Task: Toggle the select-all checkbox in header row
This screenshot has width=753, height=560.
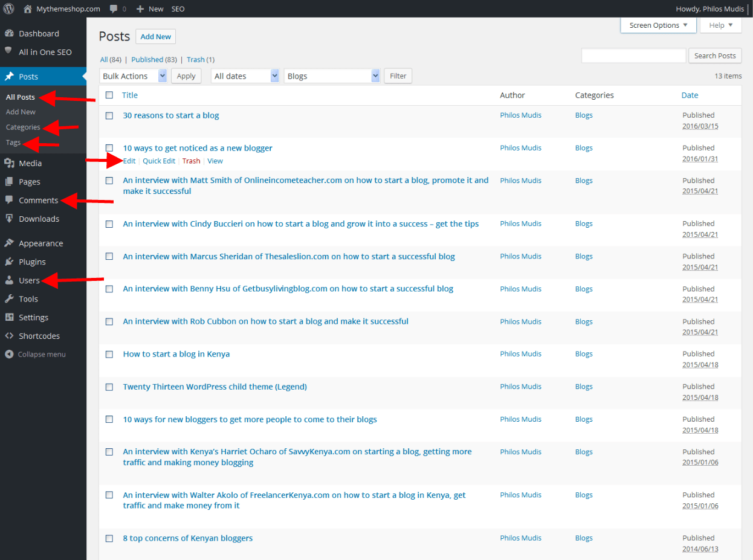Action: 109,95
